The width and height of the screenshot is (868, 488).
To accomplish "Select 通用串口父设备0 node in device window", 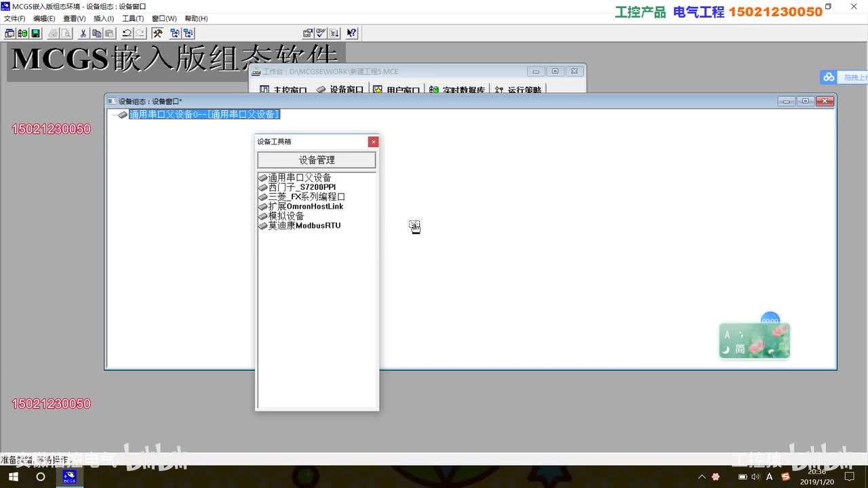I will click(204, 115).
